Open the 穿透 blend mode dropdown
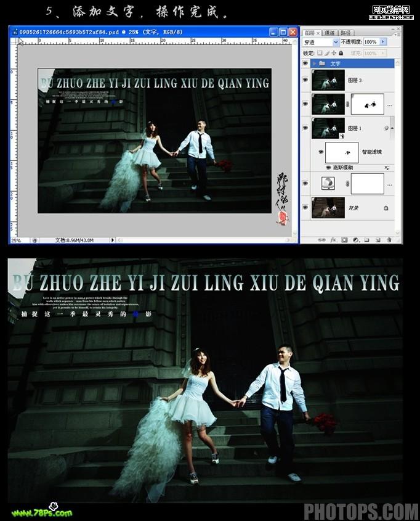Screen dimensions: 420x521 [336, 42]
